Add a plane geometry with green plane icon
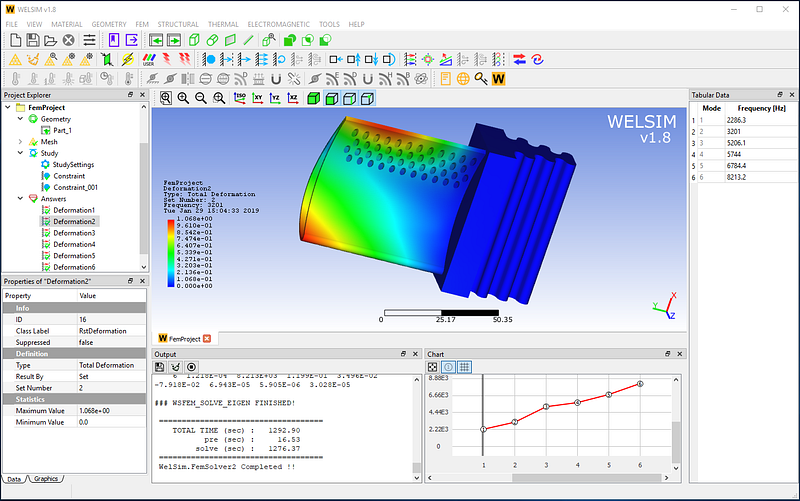 230,40
